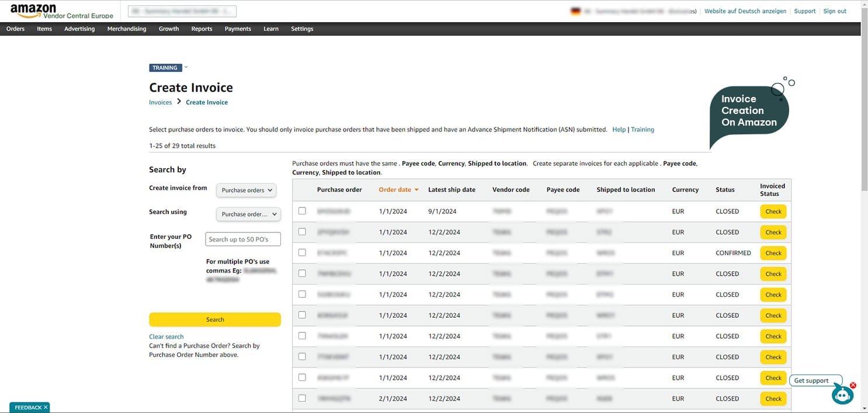Dismiss the Get support chat bubble
The height and width of the screenshot is (413, 868).
tap(853, 385)
